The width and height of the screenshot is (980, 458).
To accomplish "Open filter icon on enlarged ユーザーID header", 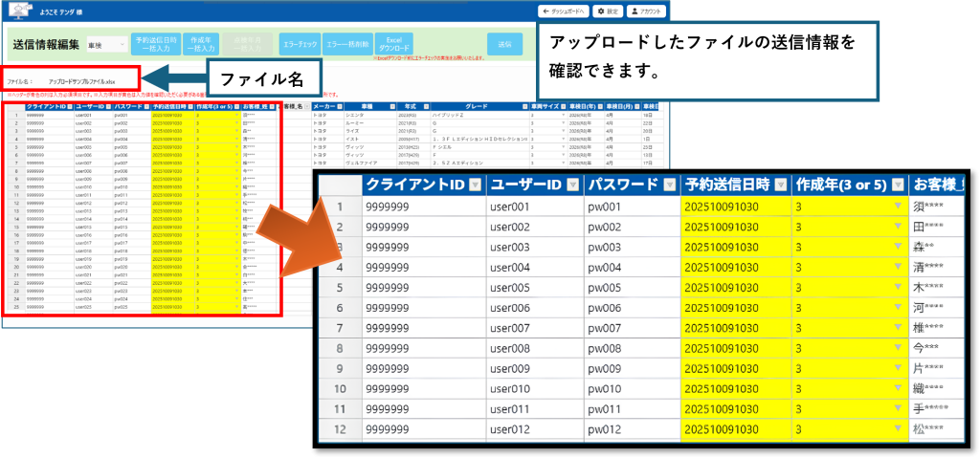I will tap(572, 185).
